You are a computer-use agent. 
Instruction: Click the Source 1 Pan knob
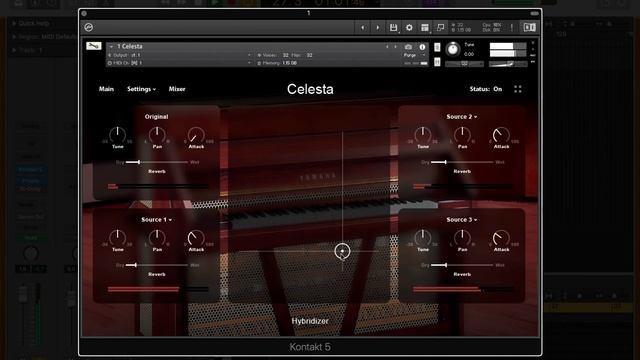157,238
